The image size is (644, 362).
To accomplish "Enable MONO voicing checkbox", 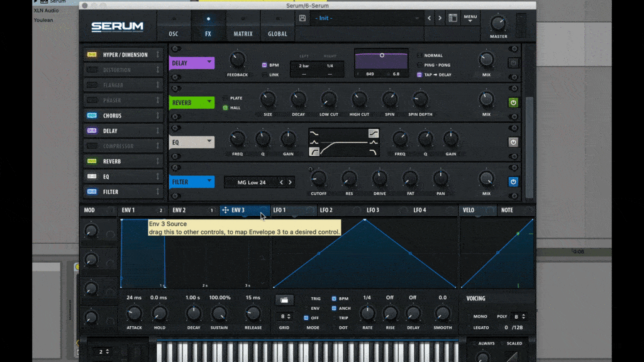I will pos(469,317).
